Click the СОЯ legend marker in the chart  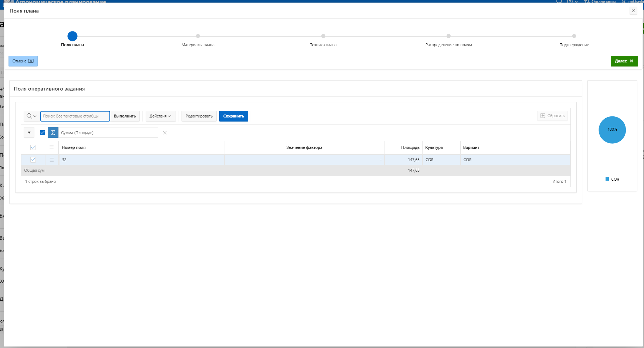[x=607, y=179]
